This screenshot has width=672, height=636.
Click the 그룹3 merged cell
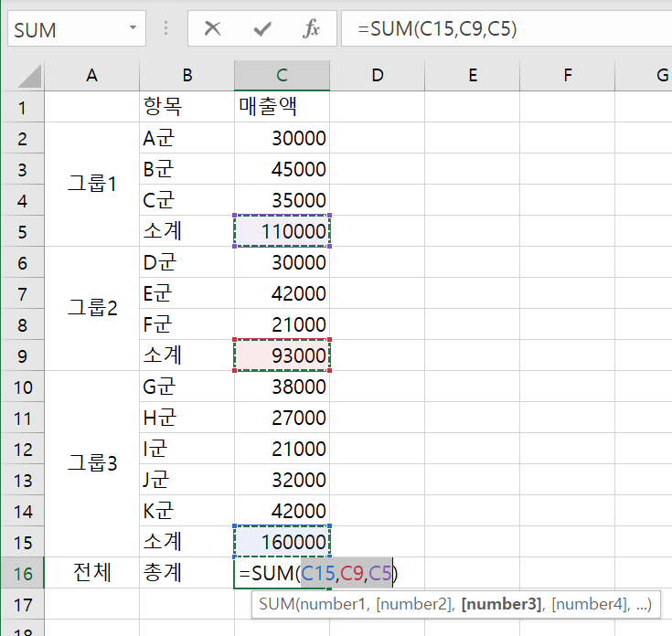point(91,464)
